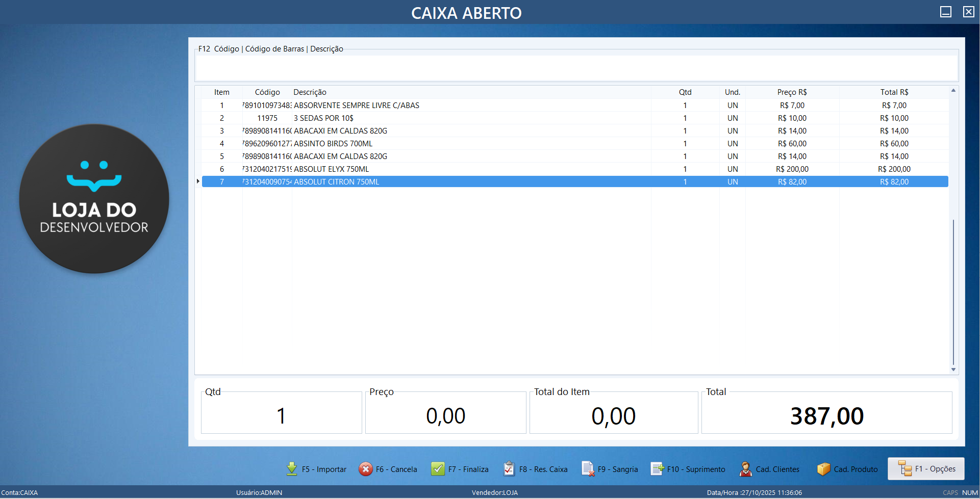Click the red F6 Cancela icon
This screenshot has width=980, height=499.
[x=366, y=469]
